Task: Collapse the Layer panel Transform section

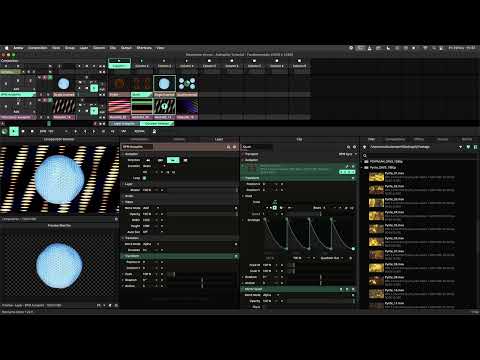Action: click(x=123, y=256)
